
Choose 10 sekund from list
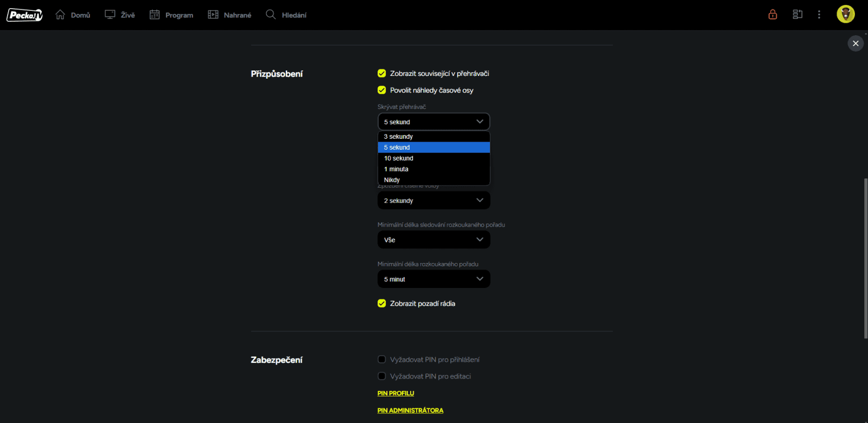point(434,158)
